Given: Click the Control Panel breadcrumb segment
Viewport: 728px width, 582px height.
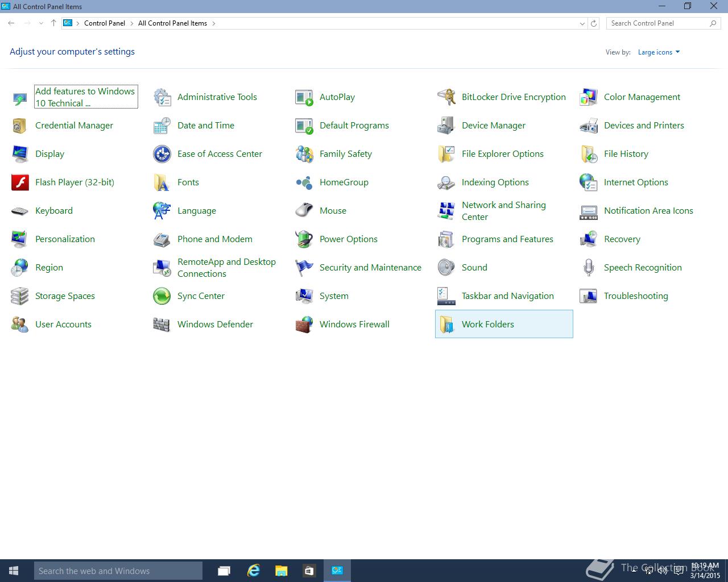Looking at the screenshot, I should tap(105, 23).
